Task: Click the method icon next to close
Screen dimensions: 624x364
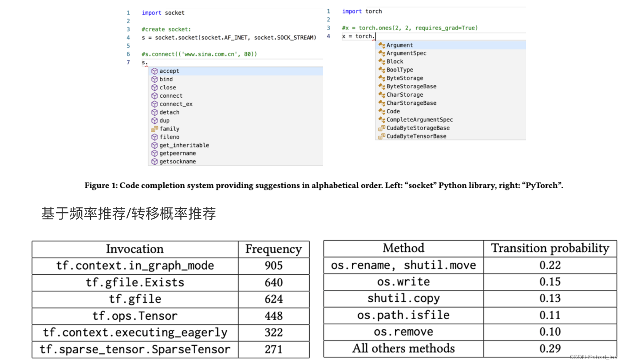Action: (154, 87)
